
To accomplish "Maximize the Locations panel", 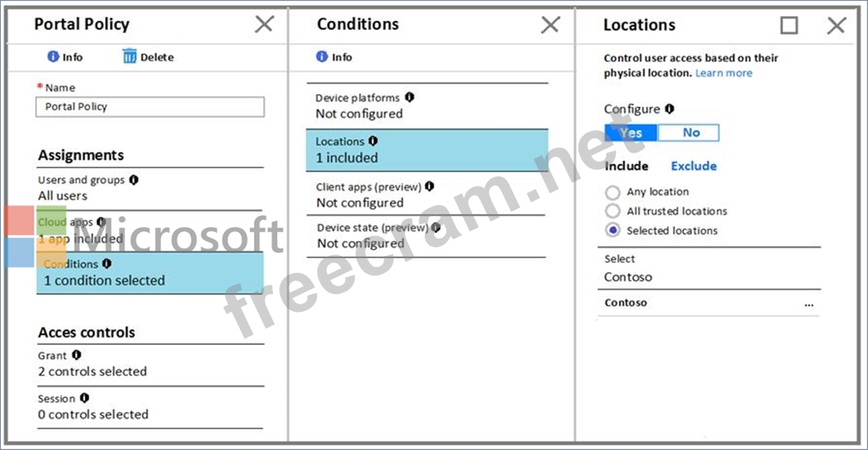I will (788, 25).
